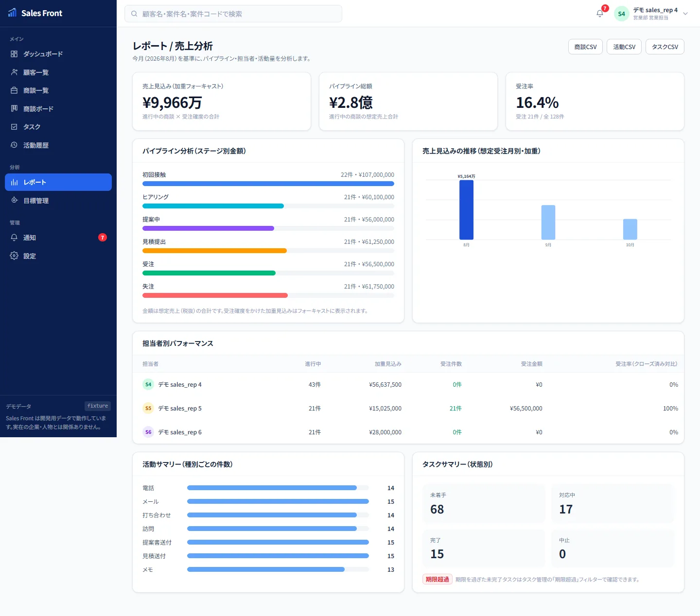Open the notification bell in the header
The image size is (700, 616).
pos(600,14)
